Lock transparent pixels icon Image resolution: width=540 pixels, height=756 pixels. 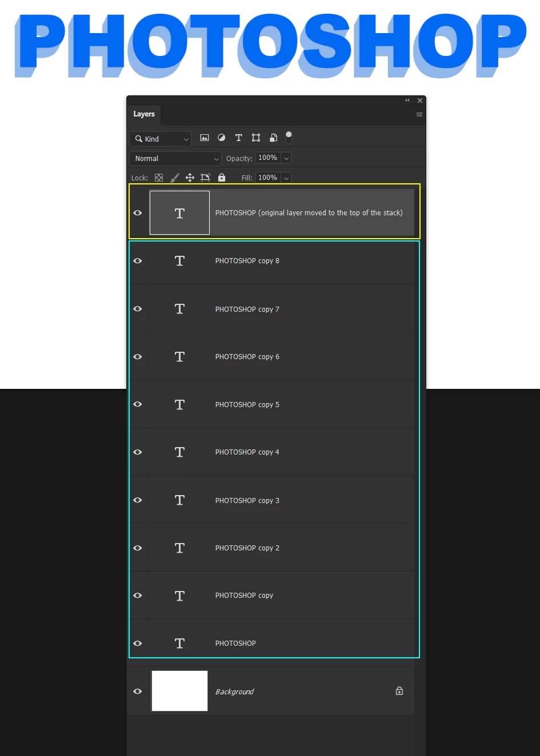pyautogui.click(x=159, y=178)
